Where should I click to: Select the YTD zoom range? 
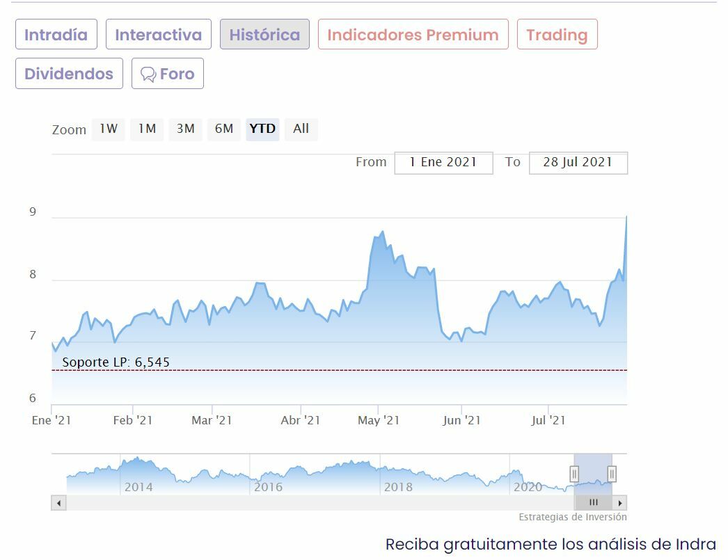(x=262, y=129)
